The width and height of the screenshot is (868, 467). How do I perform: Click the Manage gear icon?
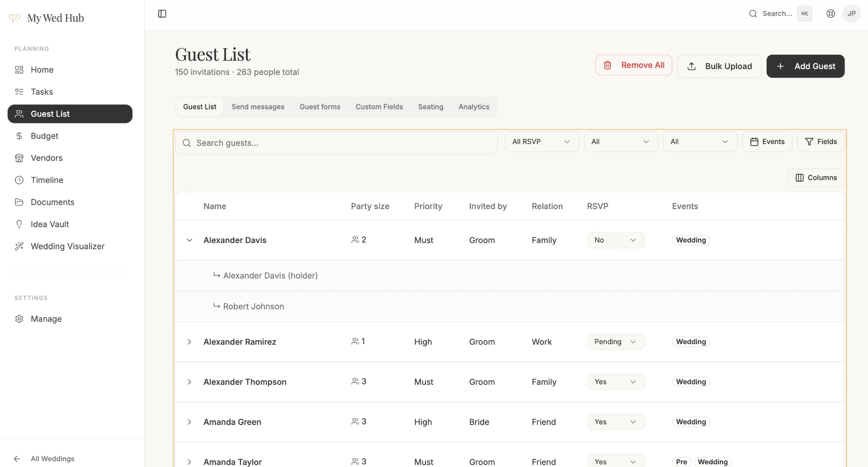click(19, 319)
